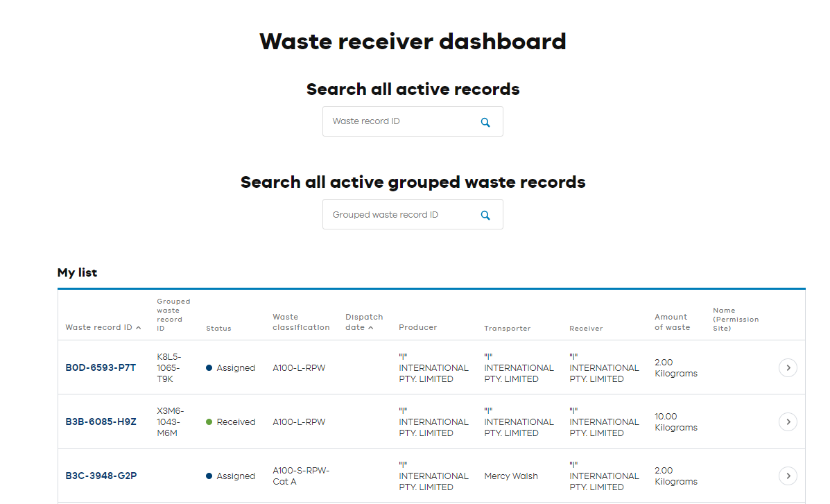Open record B3C-3948-G2P link

click(x=101, y=476)
